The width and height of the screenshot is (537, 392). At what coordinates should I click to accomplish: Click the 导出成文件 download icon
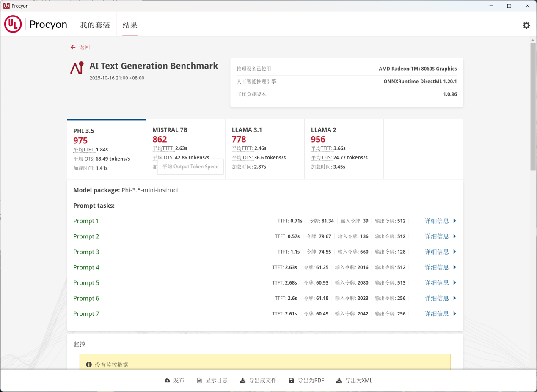[x=242, y=381]
